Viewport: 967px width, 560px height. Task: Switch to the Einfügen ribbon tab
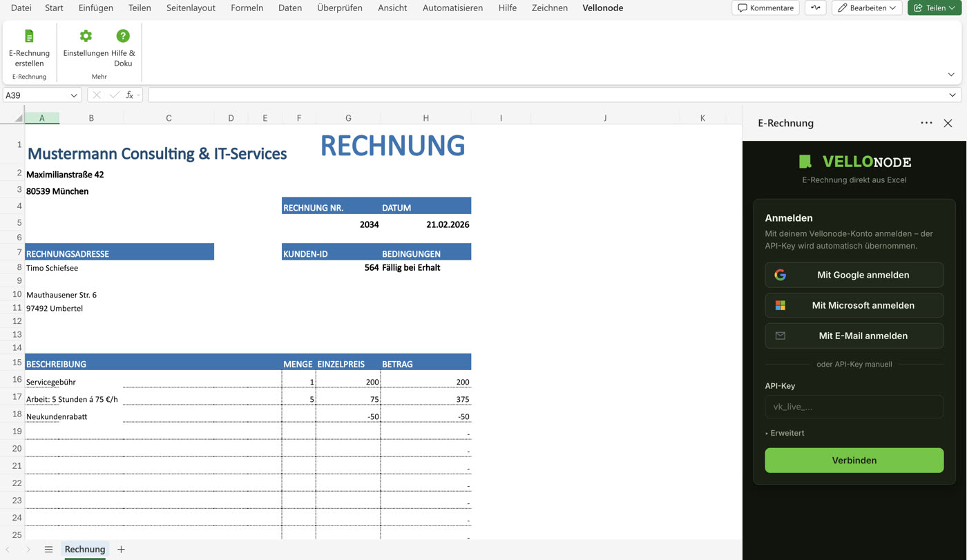pyautogui.click(x=96, y=8)
